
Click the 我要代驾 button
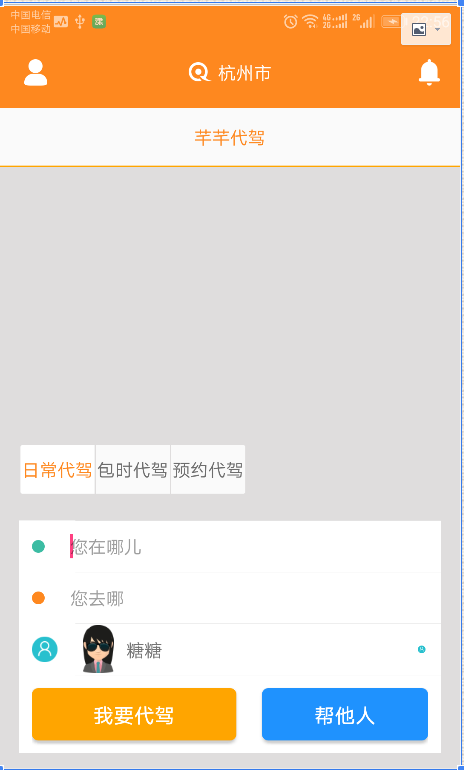pos(134,714)
